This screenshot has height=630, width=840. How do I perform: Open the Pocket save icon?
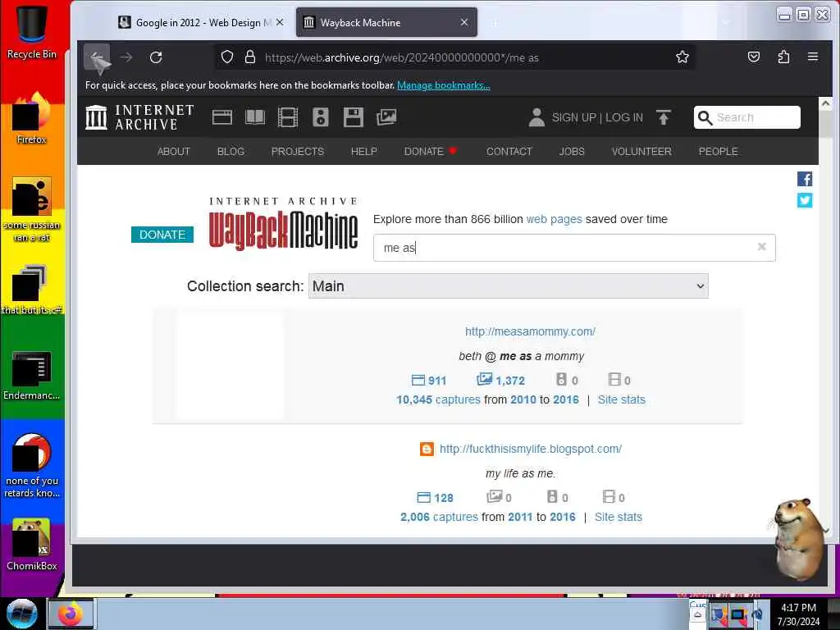click(754, 57)
